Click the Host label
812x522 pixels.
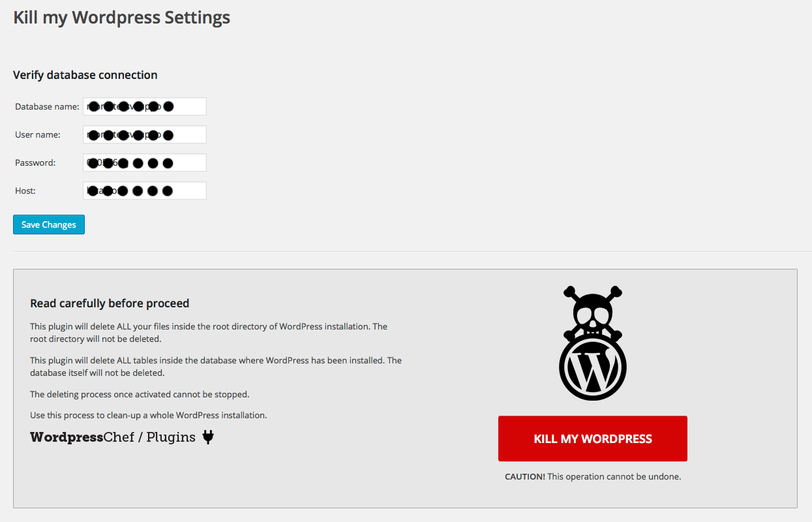(25, 191)
